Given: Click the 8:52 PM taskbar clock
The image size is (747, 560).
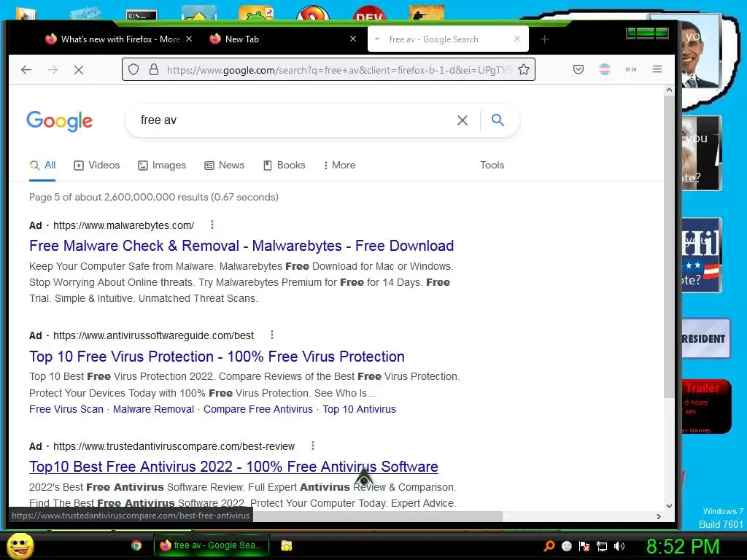Looking at the screenshot, I should (683, 547).
